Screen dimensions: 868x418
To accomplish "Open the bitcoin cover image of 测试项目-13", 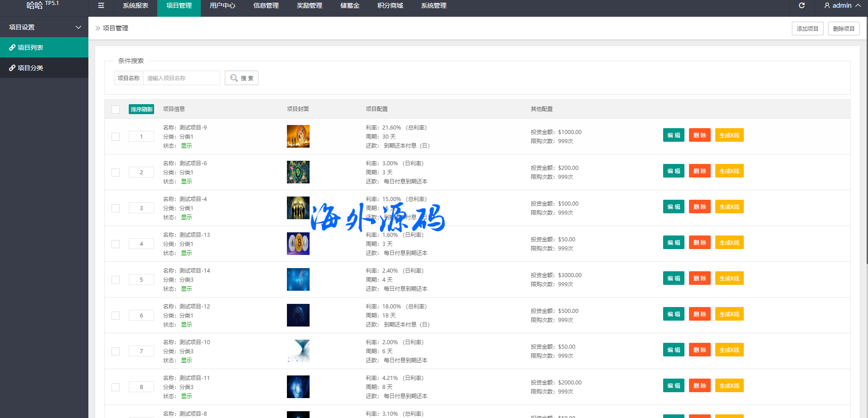I will (x=298, y=244).
